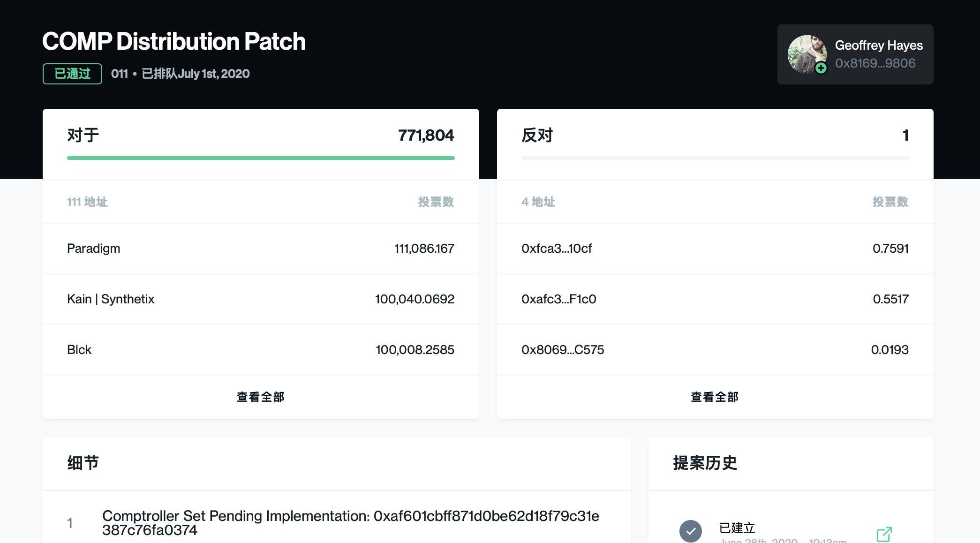Click 查看全部 under the Against votes
This screenshot has width=980, height=543.
point(715,397)
